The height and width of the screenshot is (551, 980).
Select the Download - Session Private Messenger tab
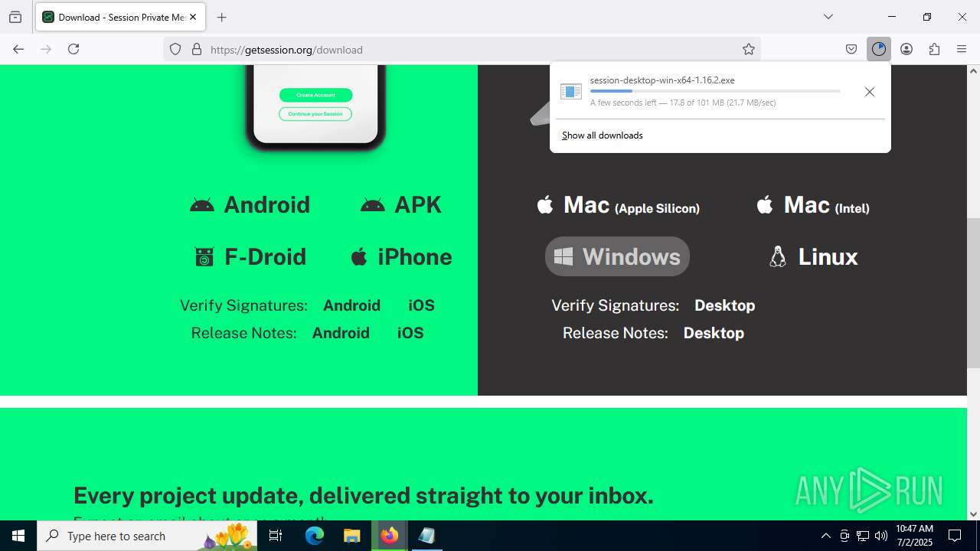(x=121, y=17)
